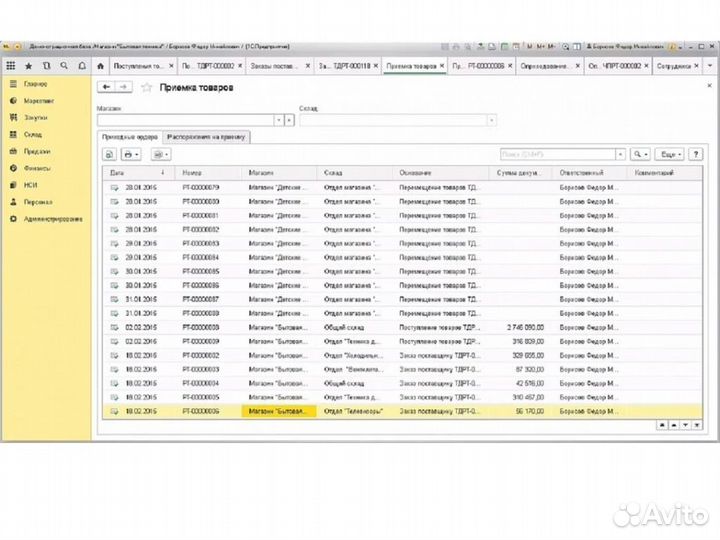Open the Еще dropdown menu
720x540 pixels.
coord(671,154)
